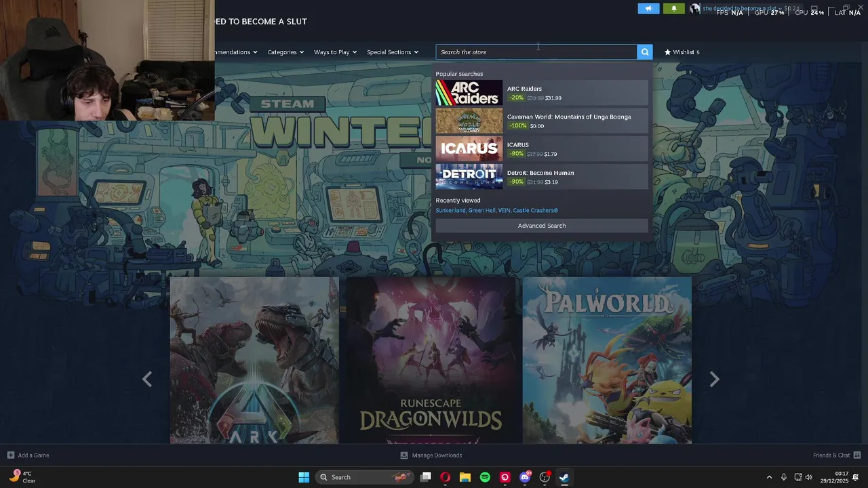Open Spotify from the taskbar

point(485,477)
